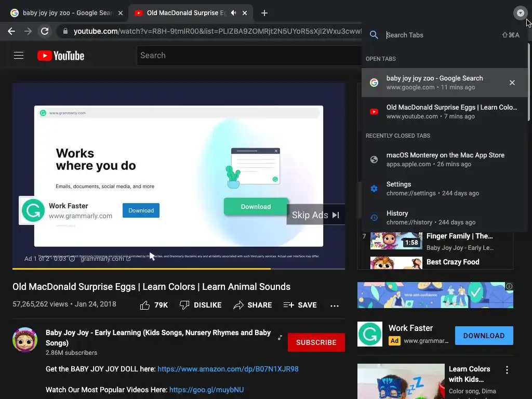Open the Learn Colors with Kids thumbnail

[401, 381]
